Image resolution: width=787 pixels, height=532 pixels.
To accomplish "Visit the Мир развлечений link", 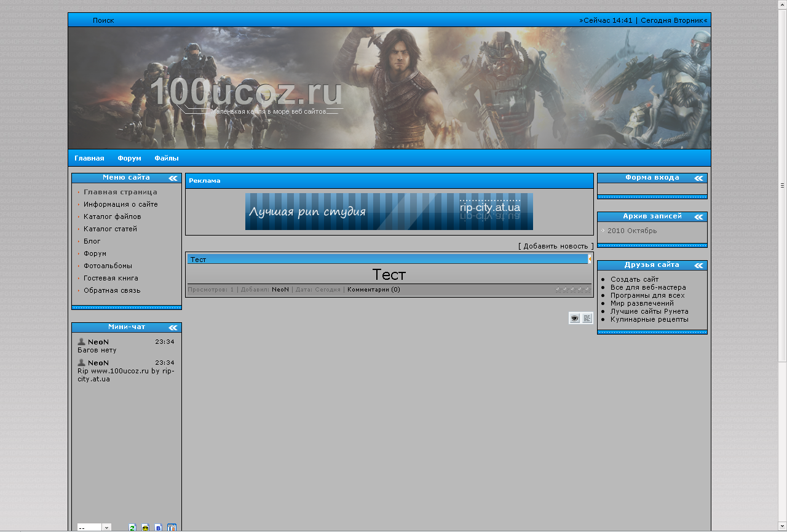I will click(x=642, y=303).
